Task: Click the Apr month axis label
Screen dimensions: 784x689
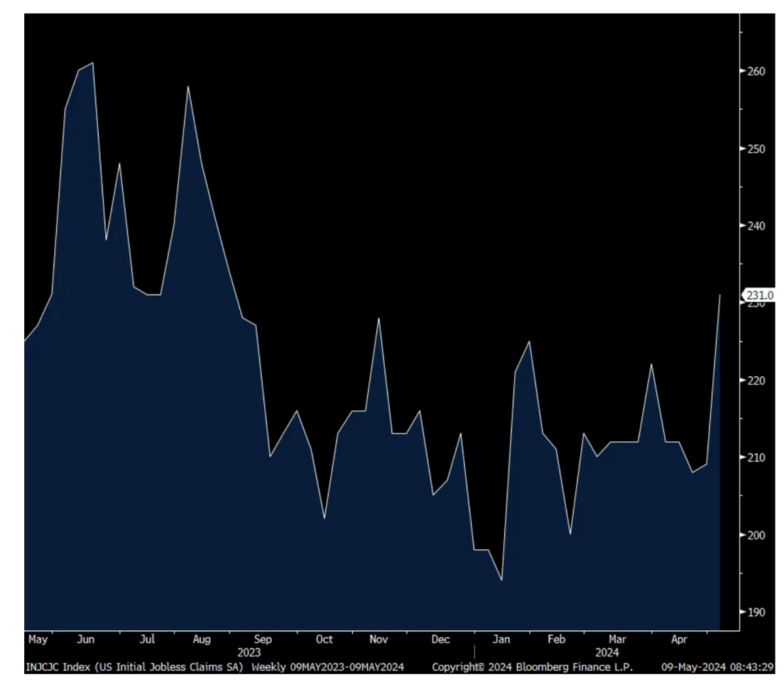Action: coord(679,639)
